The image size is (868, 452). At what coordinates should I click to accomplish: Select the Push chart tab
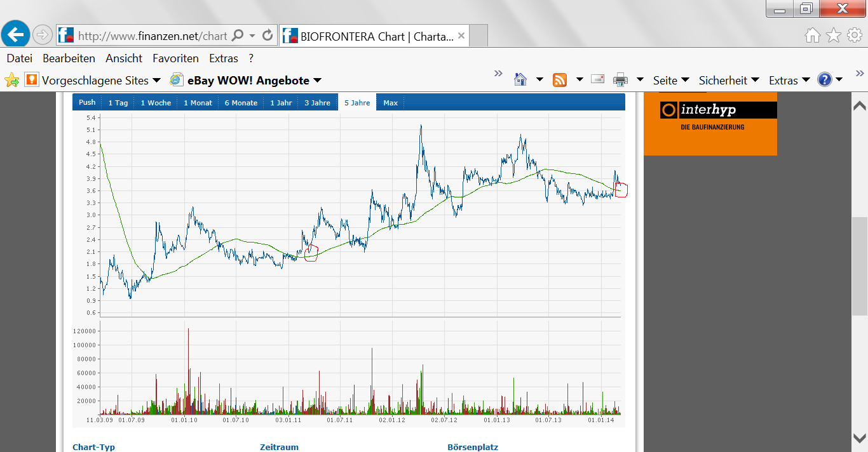pyautogui.click(x=87, y=102)
